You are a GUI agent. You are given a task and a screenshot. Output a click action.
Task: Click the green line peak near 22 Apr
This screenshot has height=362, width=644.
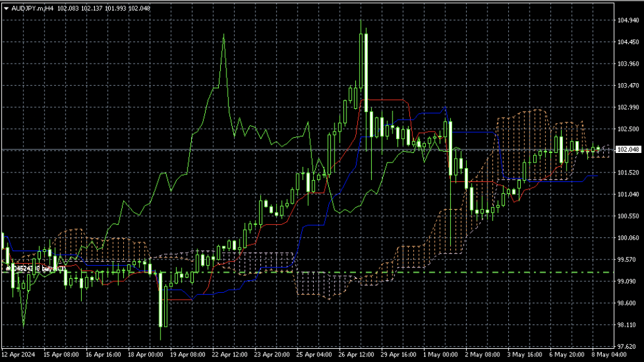(x=223, y=37)
